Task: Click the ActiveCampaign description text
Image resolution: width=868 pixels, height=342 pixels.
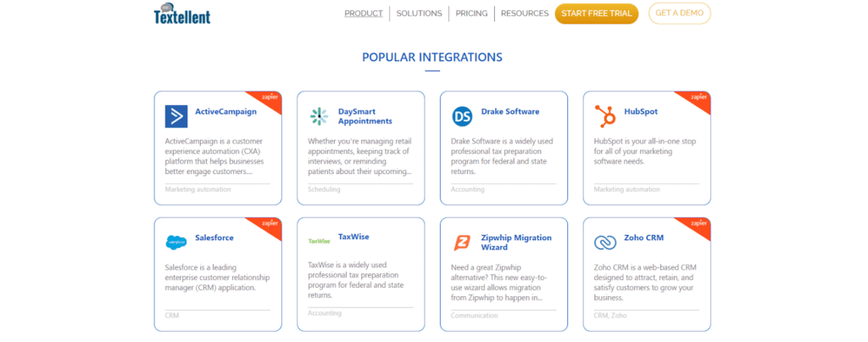Action: (x=214, y=156)
